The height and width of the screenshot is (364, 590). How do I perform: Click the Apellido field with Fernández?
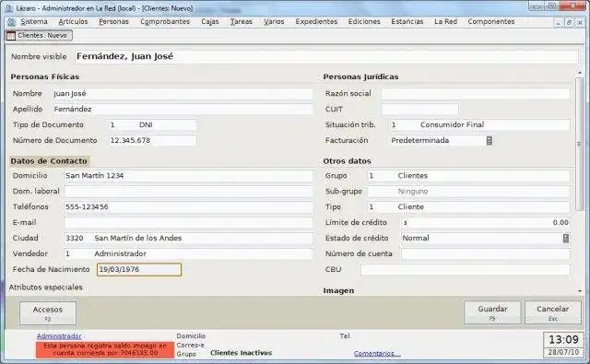(183, 110)
